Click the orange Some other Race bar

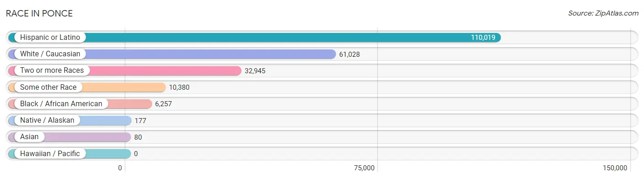point(87,87)
